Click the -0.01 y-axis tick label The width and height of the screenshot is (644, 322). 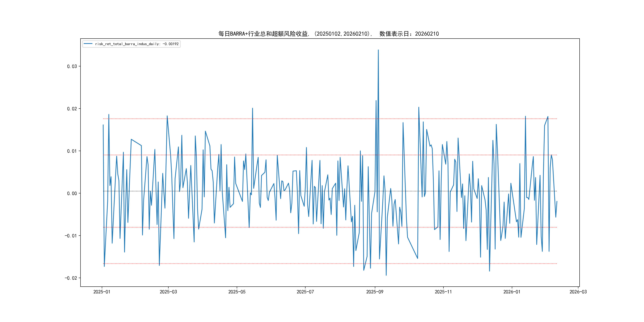(71, 236)
